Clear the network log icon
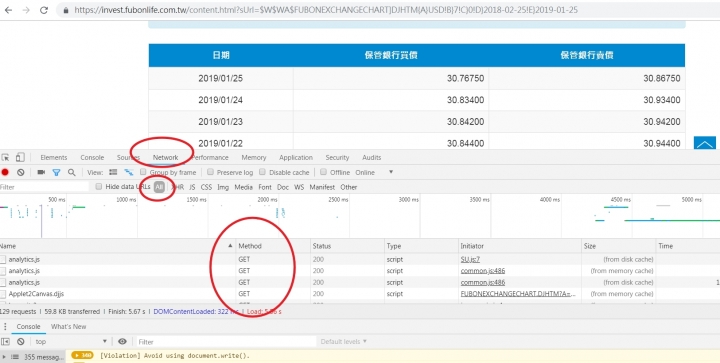720x363 pixels. coord(21,172)
